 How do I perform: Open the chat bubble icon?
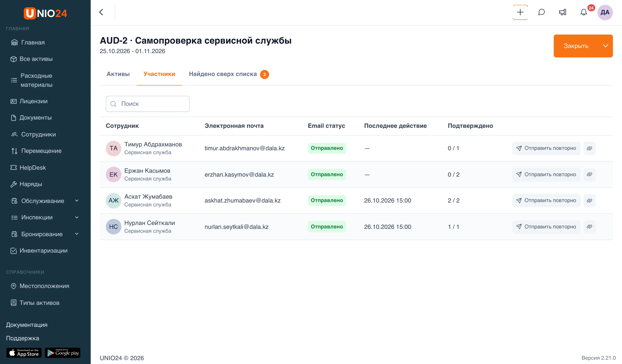click(x=541, y=12)
